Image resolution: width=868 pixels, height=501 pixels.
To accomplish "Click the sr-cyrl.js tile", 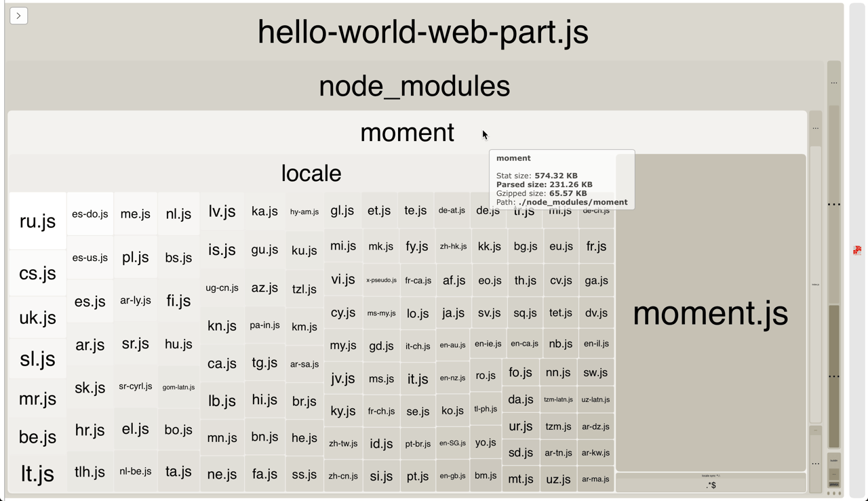I will pyautogui.click(x=136, y=386).
